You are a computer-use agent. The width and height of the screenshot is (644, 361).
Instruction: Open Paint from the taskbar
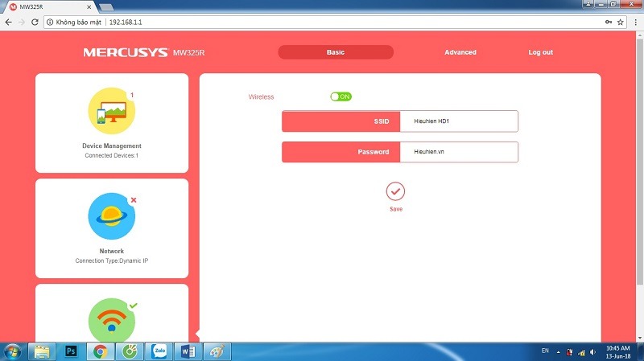pos(217,351)
